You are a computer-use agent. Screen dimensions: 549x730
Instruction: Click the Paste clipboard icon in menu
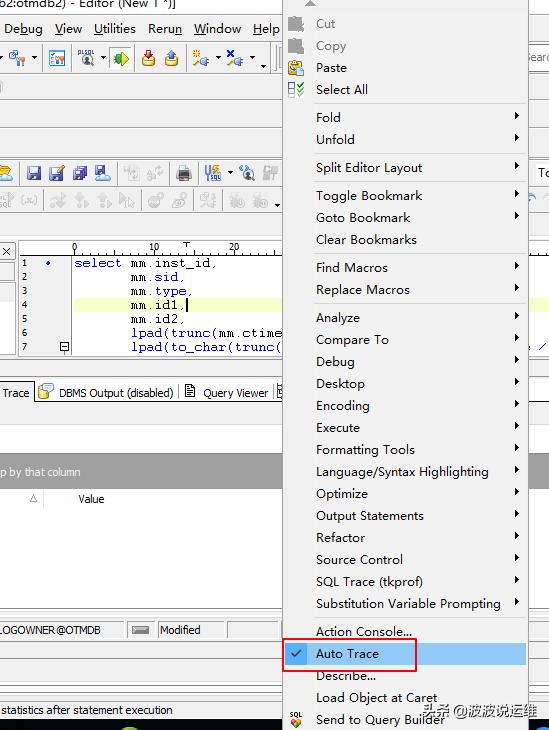tap(296, 68)
